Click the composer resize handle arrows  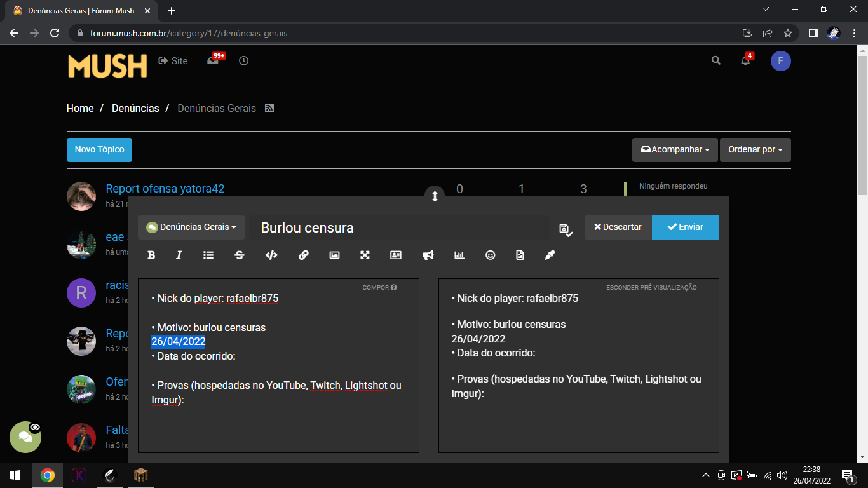[435, 196]
